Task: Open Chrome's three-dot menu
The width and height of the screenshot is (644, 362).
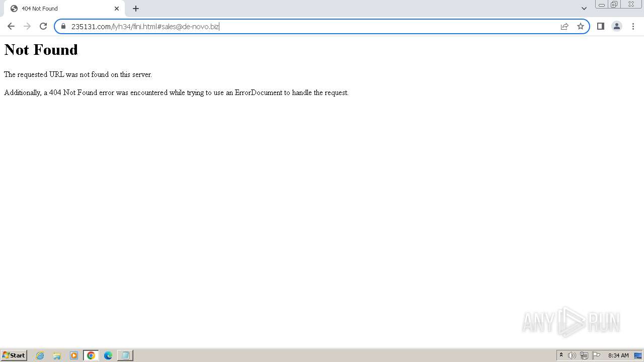Action: click(x=633, y=26)
